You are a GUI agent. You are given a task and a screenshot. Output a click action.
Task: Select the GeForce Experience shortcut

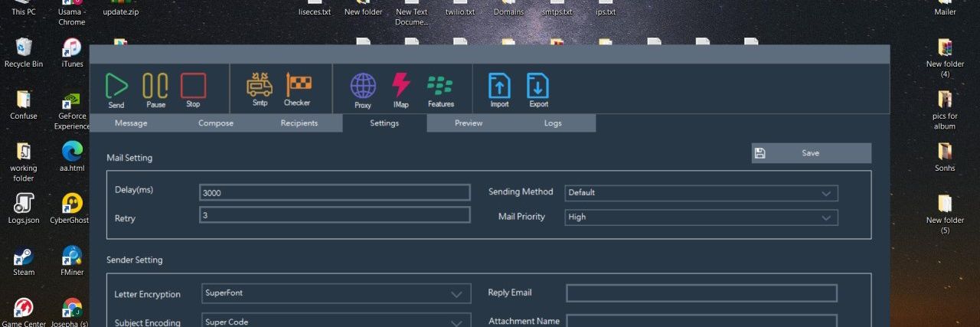72,101
